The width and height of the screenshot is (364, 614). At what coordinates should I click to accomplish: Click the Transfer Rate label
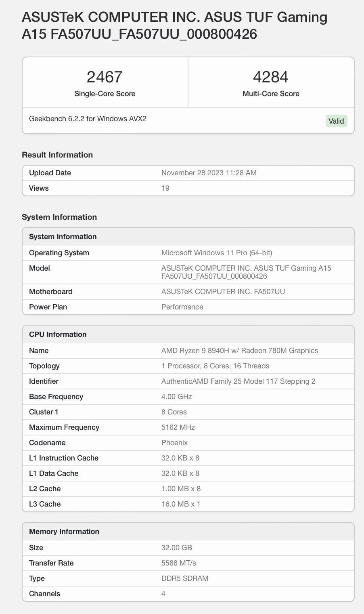coord(51,563)
